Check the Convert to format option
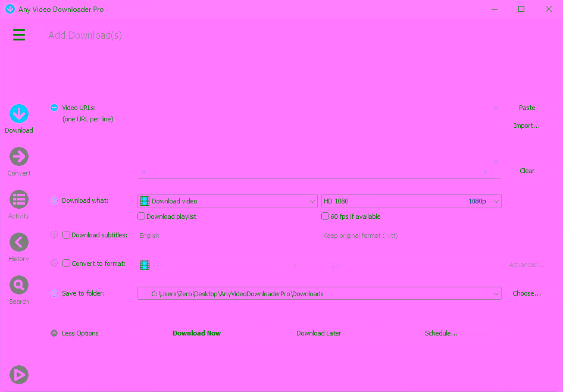The height and width of the screenshot is (392, 563). 67,263
